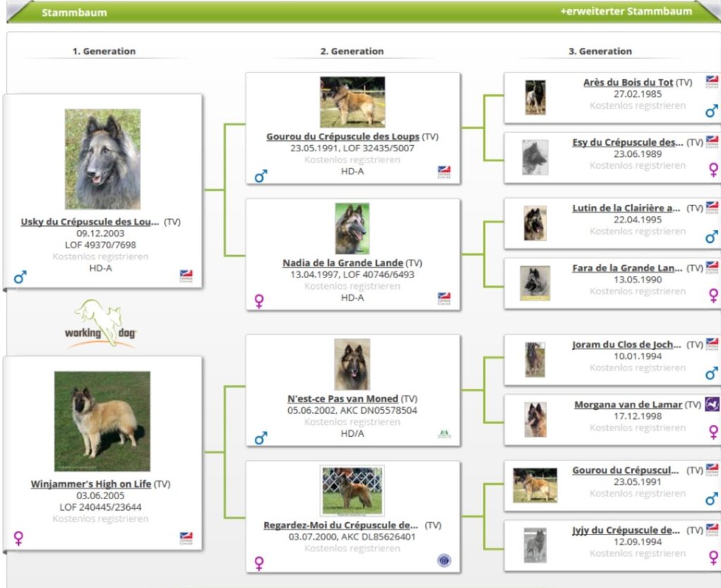Screen dimensions: 721x588
Task: Open the +erweiterter Stammbaum link
Action: [x=626, y=11]
